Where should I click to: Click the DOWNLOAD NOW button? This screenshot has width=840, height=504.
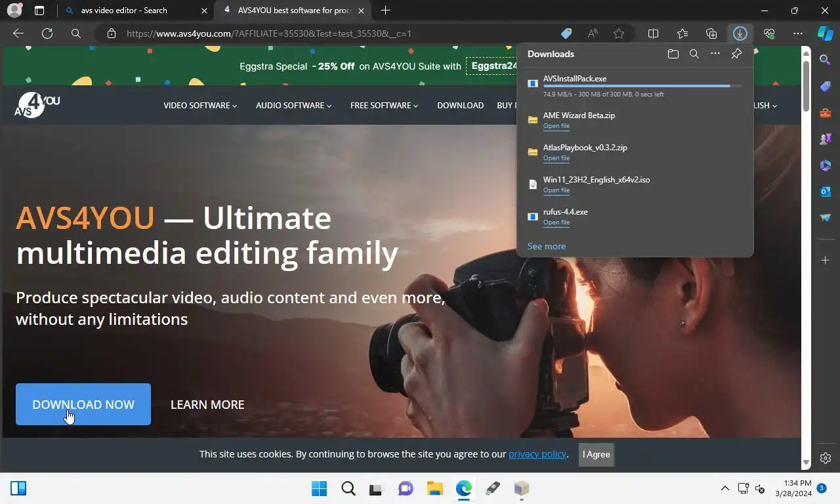(x=83, y=404)
